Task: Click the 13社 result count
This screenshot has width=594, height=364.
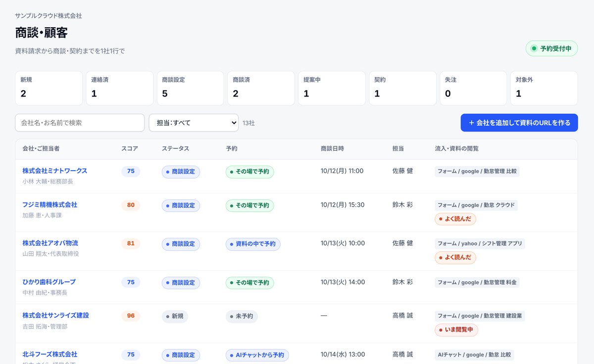Action: click(248, 123)
